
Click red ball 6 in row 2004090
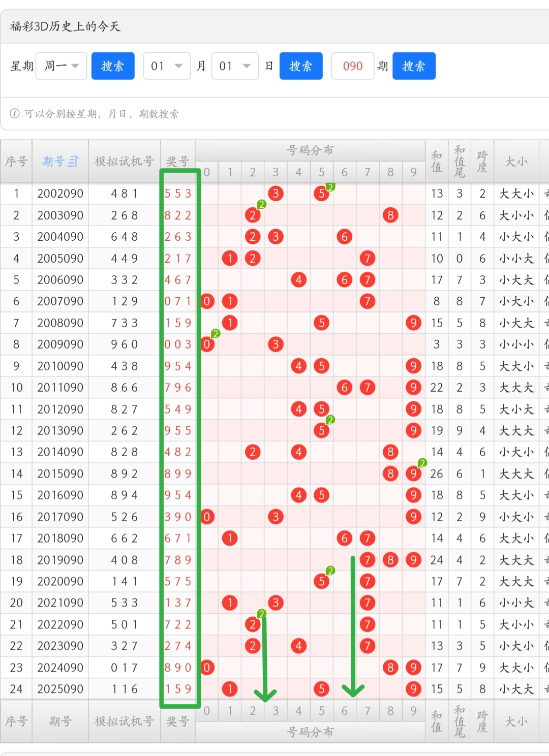tap(344, 237)
